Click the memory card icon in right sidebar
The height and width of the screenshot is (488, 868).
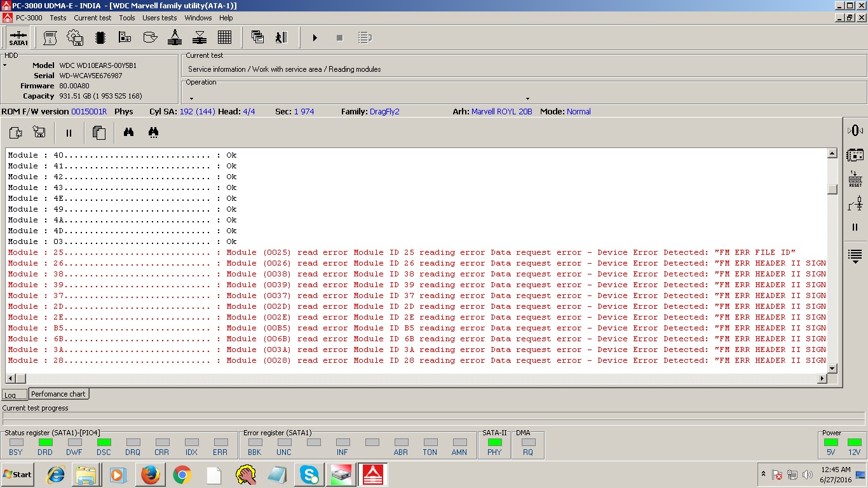(x=855, y=154)
